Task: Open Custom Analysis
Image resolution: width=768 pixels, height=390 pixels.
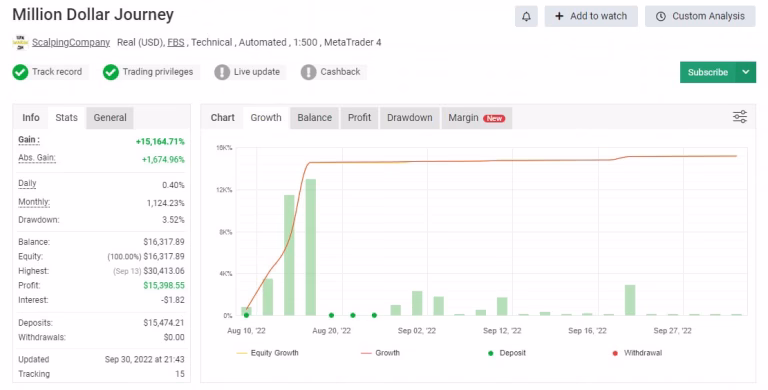Action: [700, 16]
